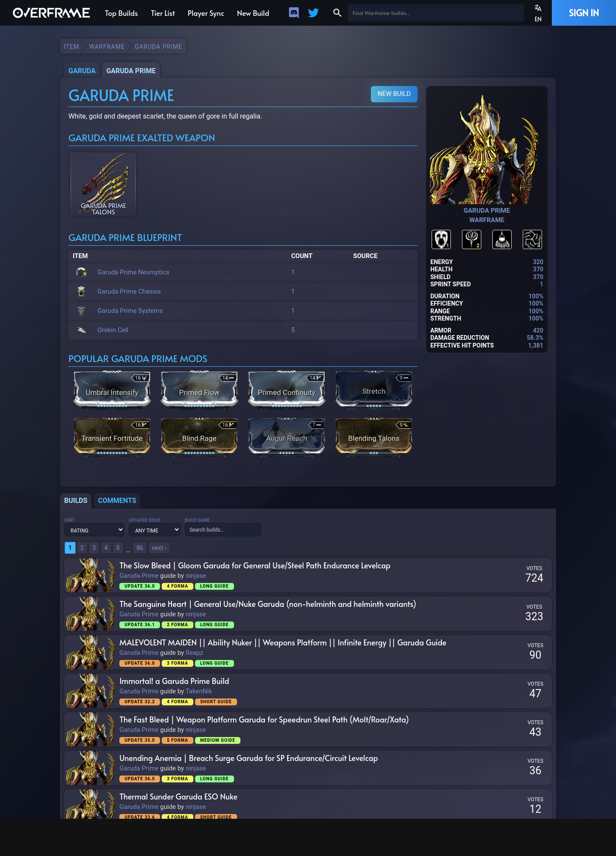Click the blue NEW BUILD button
This screenshot has height=856, width=616.
point(394,94)
